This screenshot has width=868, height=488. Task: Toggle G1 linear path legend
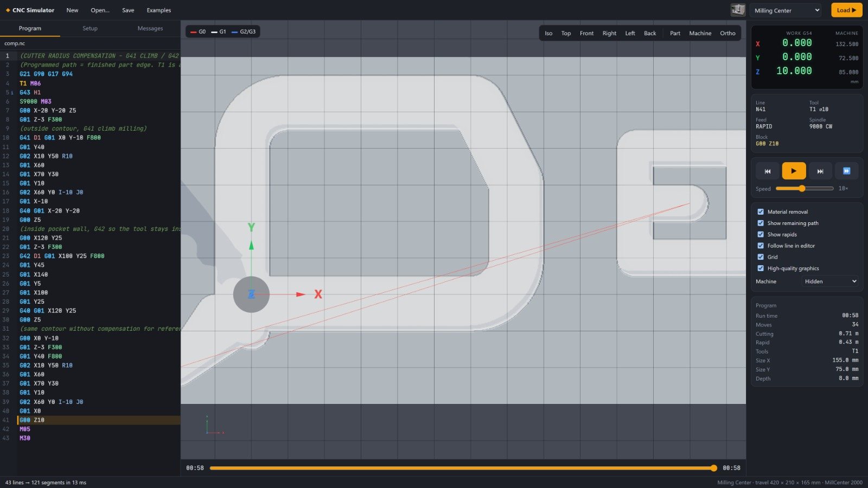click(x=219, y=32)
